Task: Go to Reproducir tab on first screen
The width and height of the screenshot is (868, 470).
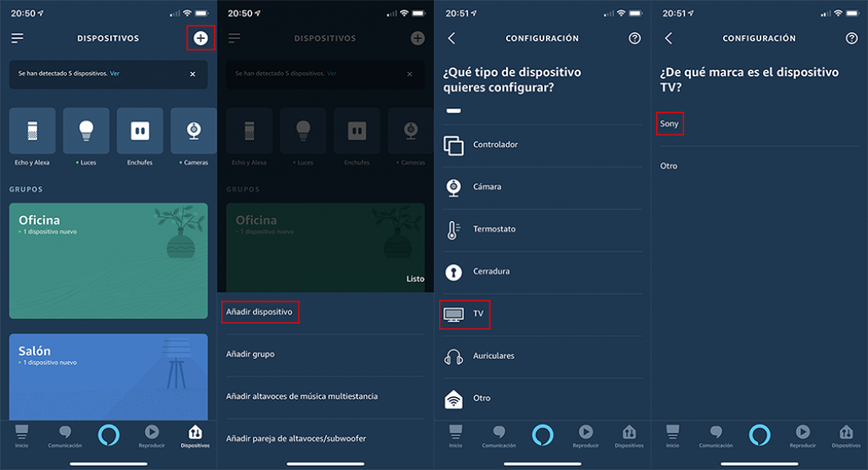Action: point(152,436)
